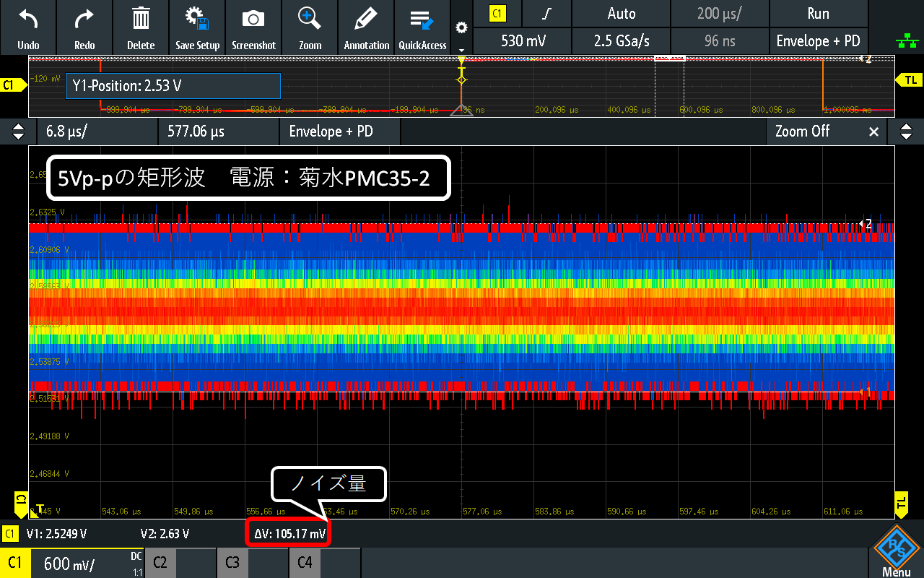Open zoom bar Envelope + PD setting
Screen dimensions: 924x578
point(339,131)
